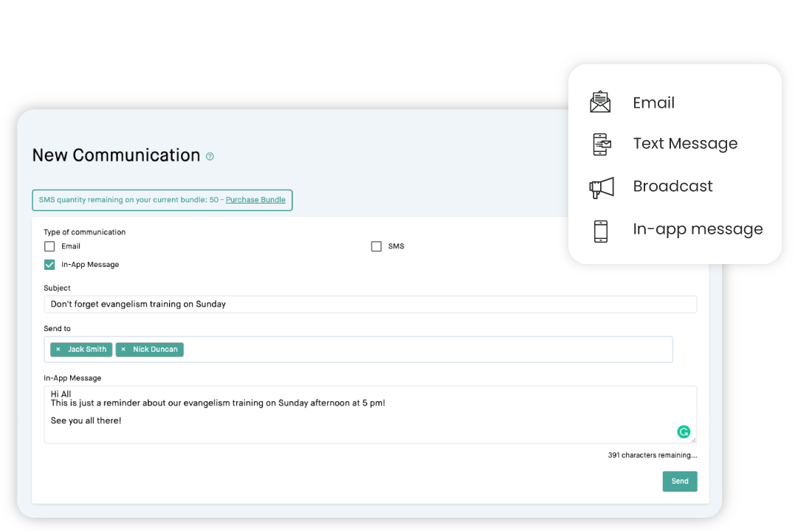Click the Send button
The image size is (812, 531).
coord(679,482)
